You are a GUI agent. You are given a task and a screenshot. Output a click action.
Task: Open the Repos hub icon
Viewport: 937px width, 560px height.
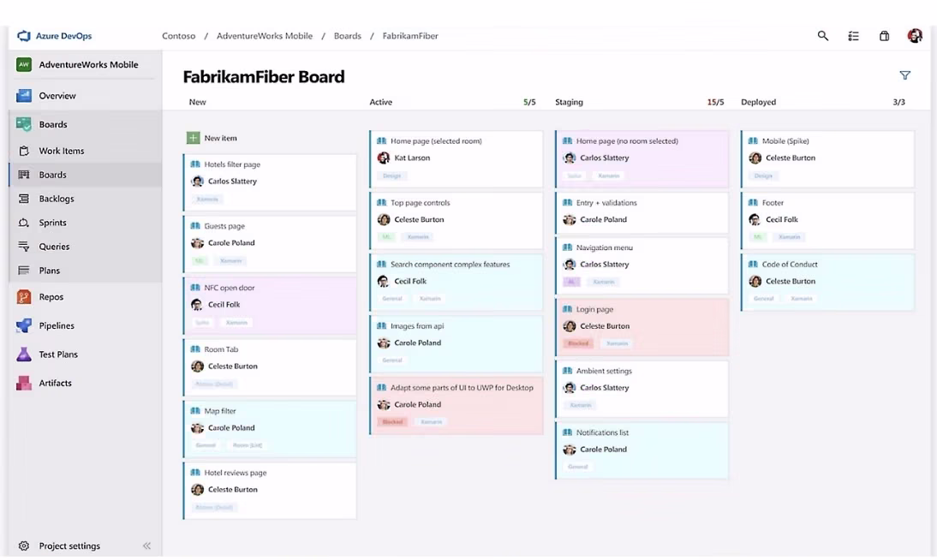pyautogui.click(x=24, y=296)
